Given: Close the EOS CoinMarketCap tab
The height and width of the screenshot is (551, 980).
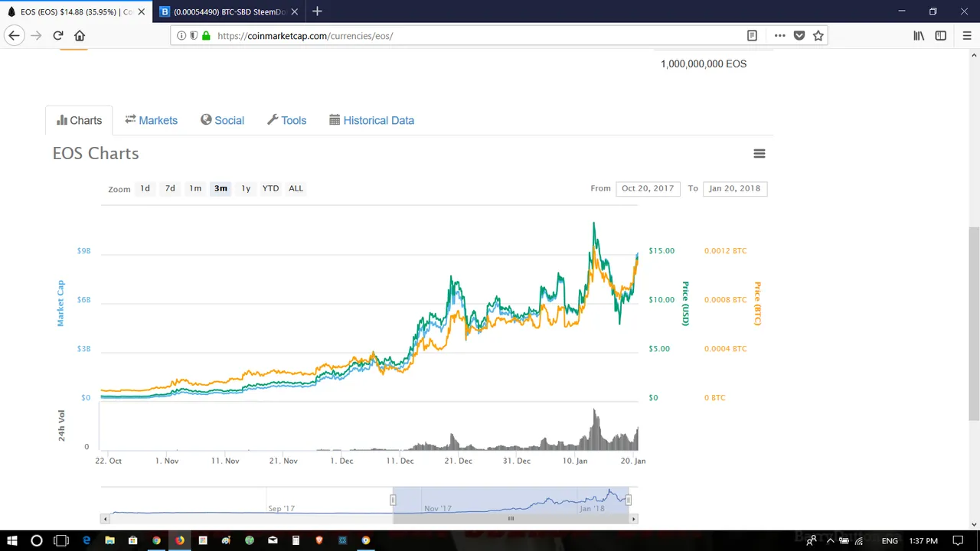Looking at the screenshot, I should pyautogui.click(x=141, y=12).
